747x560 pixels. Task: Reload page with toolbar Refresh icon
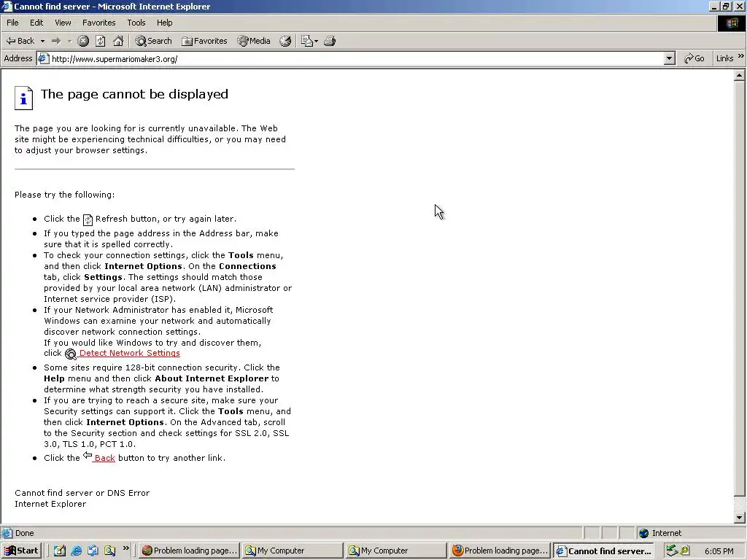point(101,41)
